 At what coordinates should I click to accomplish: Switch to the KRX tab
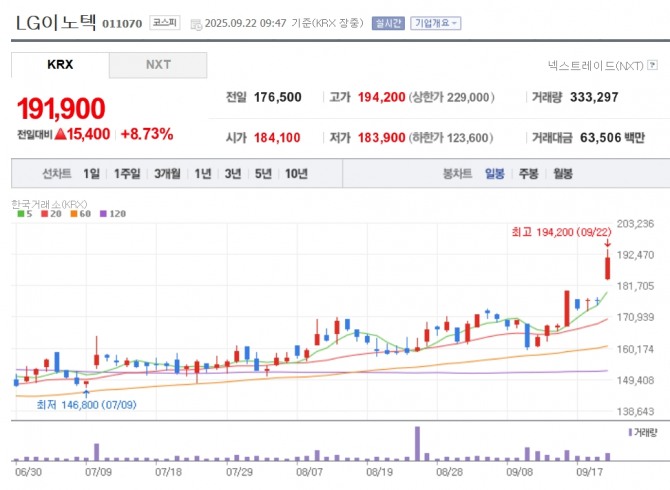coord(60,65)
